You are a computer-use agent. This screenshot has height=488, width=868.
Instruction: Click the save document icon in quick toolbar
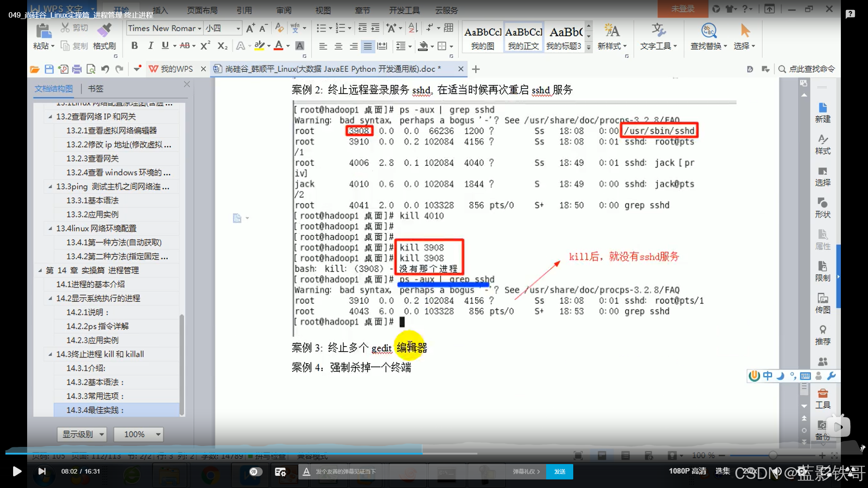coord(49,69)
